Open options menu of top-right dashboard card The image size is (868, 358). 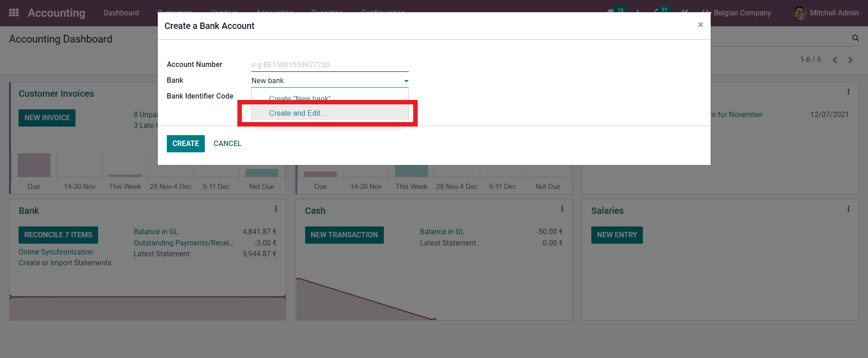[849, 92]
